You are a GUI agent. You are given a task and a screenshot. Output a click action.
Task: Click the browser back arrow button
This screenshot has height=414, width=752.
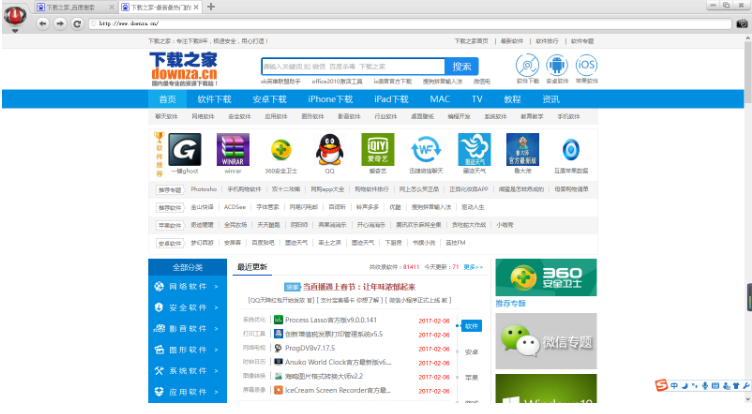(43, 24)
